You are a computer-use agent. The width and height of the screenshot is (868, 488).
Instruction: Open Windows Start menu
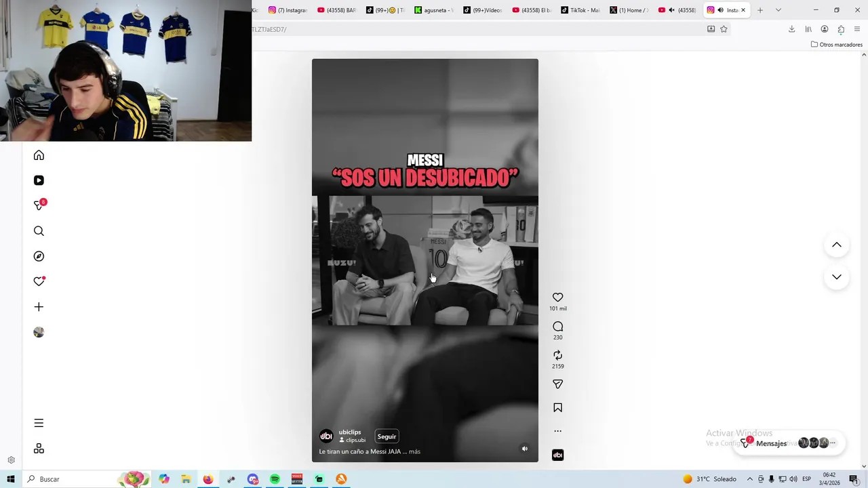[x=11, y=479]
